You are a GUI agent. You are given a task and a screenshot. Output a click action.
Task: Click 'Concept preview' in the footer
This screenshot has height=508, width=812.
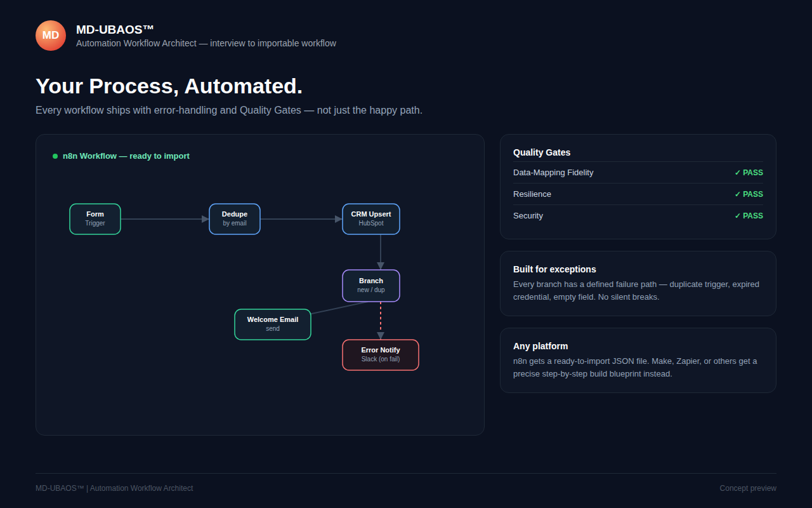[748, 488]
